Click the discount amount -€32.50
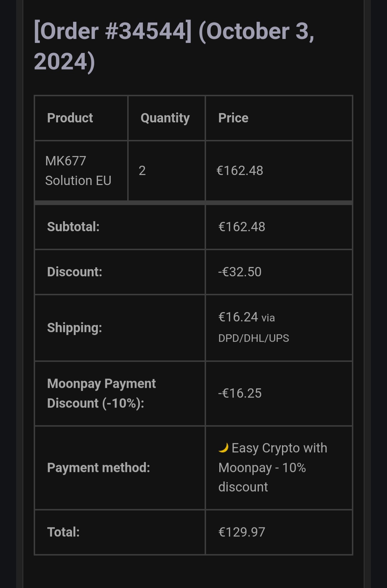The image size is (387, 588). (240, 272)
